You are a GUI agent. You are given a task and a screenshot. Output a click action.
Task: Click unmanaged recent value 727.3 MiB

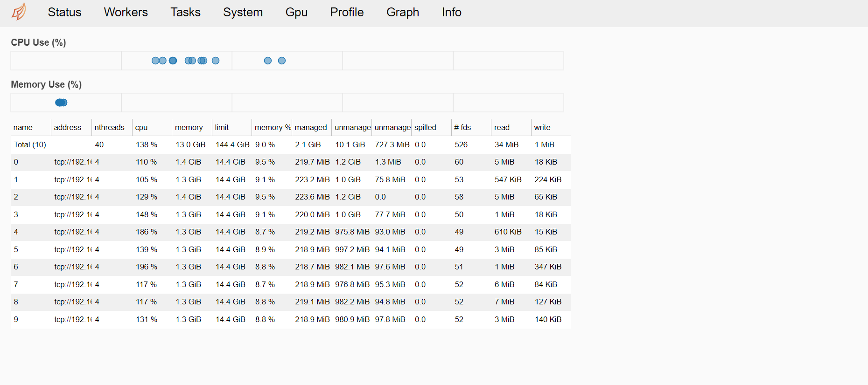(x=392, y=144)
